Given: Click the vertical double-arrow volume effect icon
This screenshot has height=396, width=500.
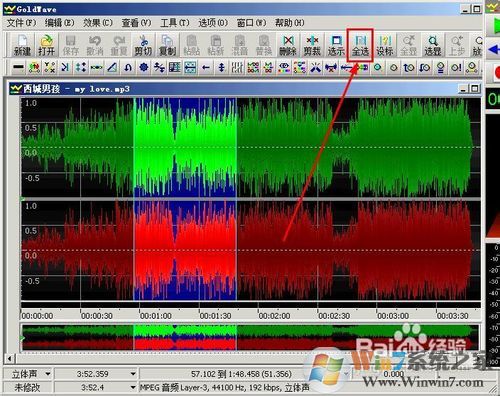Looking at the screenshot, I should pos(222,67).
